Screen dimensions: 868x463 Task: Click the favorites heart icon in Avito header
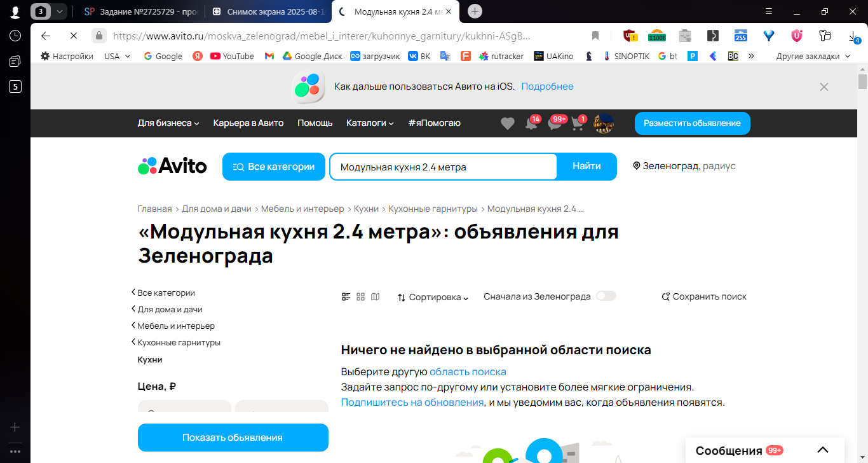click(507, 123)
